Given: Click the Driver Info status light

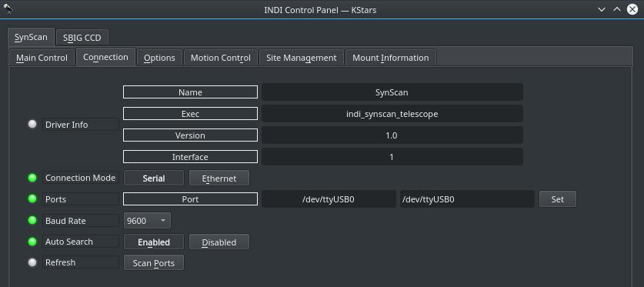Looking at the screenshot, I should 32,125.
